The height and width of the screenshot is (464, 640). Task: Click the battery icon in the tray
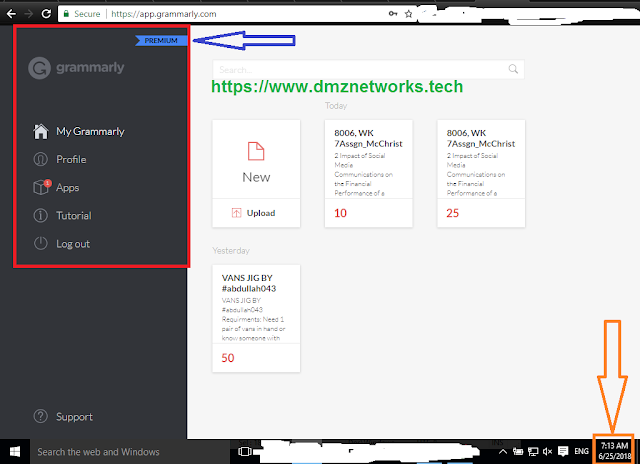click(x=518, y=451)
